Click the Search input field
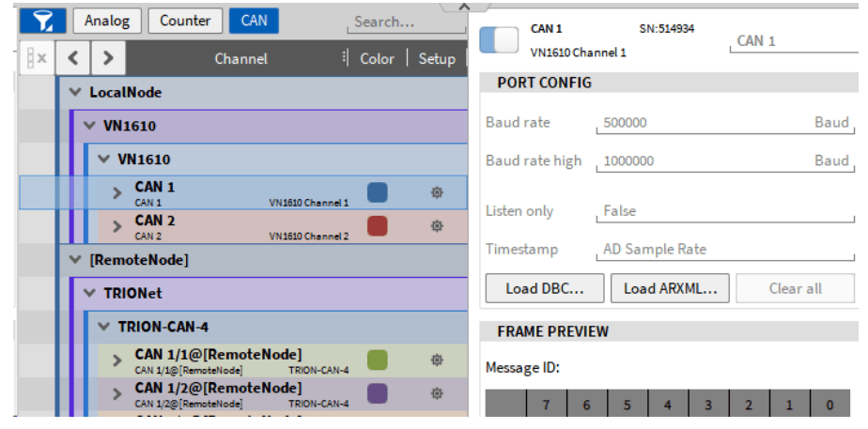 (x=404, y=22)
